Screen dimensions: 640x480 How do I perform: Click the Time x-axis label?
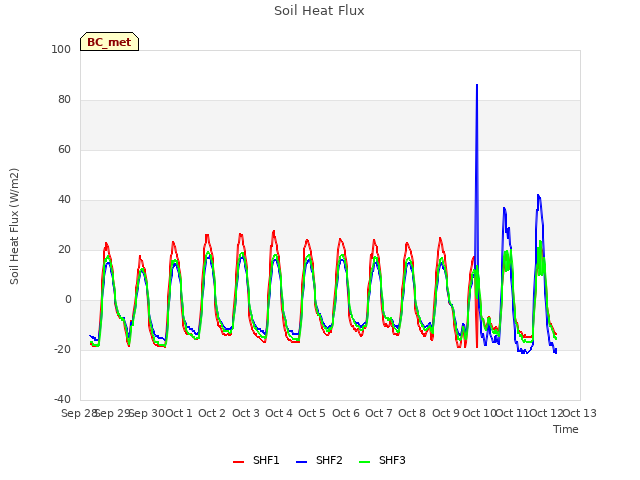[x=566, y=429]
